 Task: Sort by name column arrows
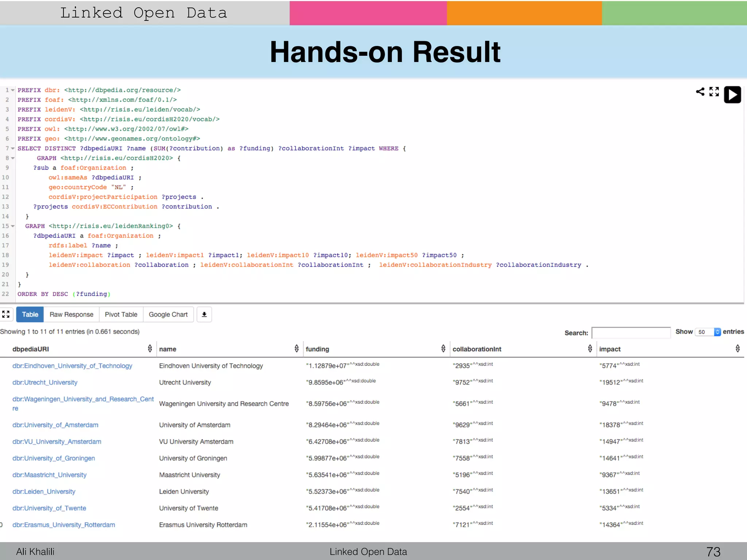(297, 349)
